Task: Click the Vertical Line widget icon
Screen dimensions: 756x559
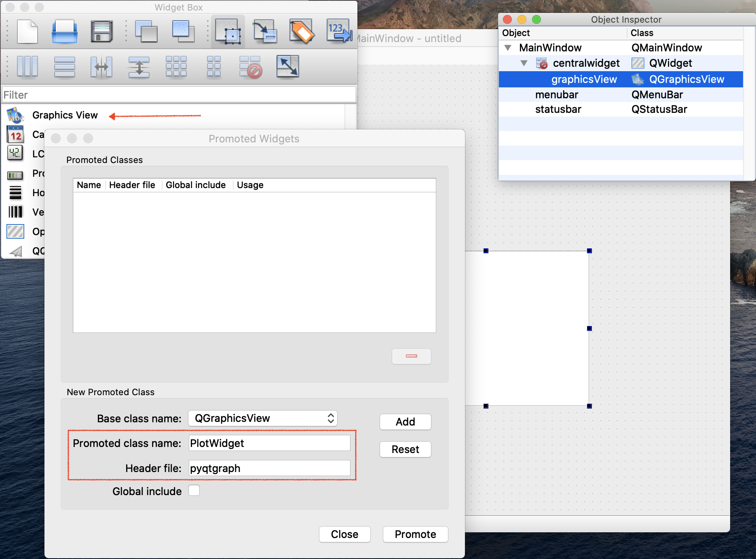Action: (15, 212)
